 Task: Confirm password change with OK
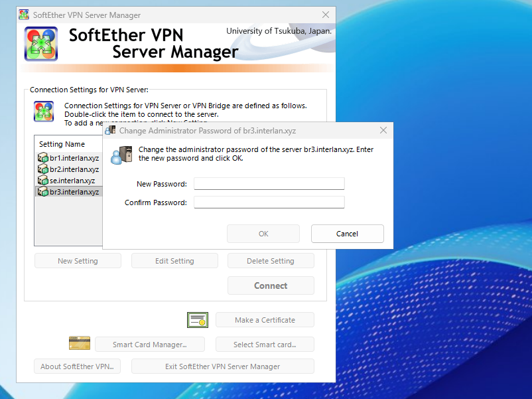[x=263, y=234]
